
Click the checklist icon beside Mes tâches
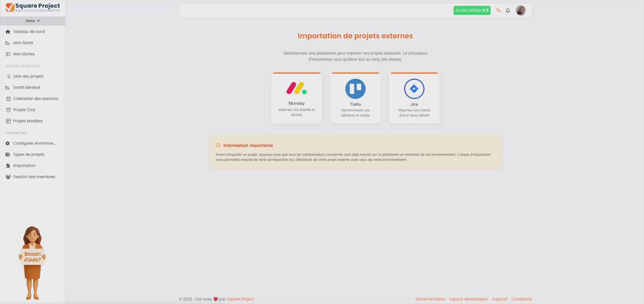(x=8, y=54)
